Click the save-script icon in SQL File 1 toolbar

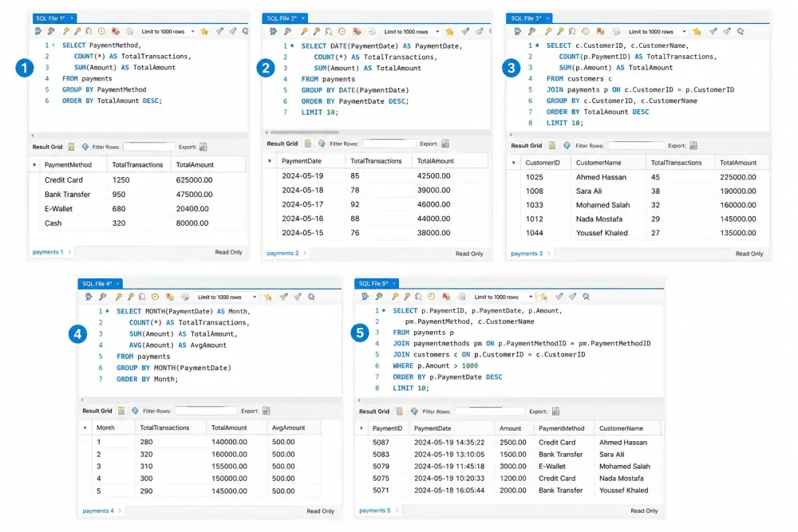tap(51, 32)
